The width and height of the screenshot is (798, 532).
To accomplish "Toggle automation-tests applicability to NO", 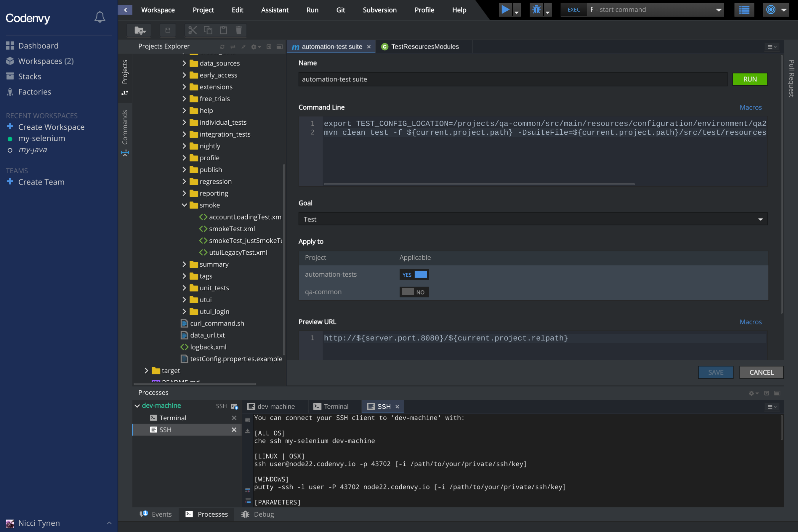I will tap(414, 275).
